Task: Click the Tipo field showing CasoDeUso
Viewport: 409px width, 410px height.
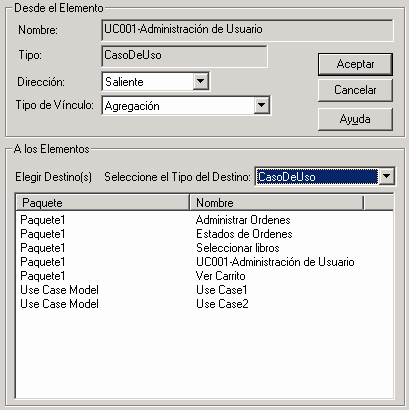Action: (184, 56)
